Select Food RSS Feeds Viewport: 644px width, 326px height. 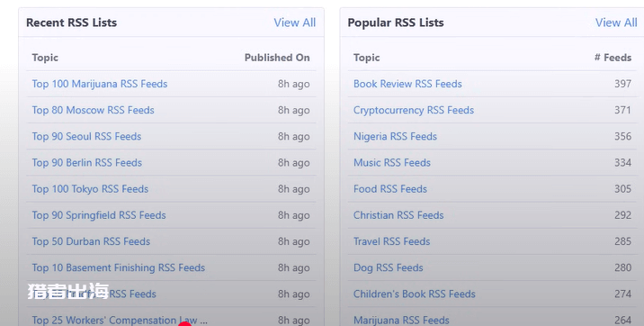tap(390, 189)
